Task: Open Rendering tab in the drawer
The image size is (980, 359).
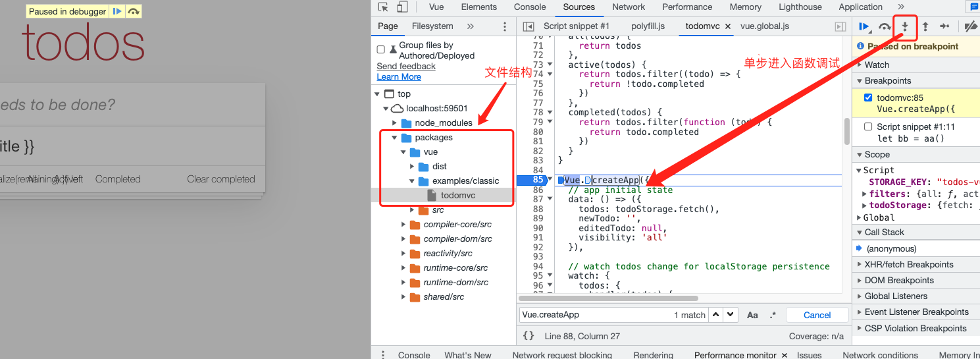Action: (653, 355)
